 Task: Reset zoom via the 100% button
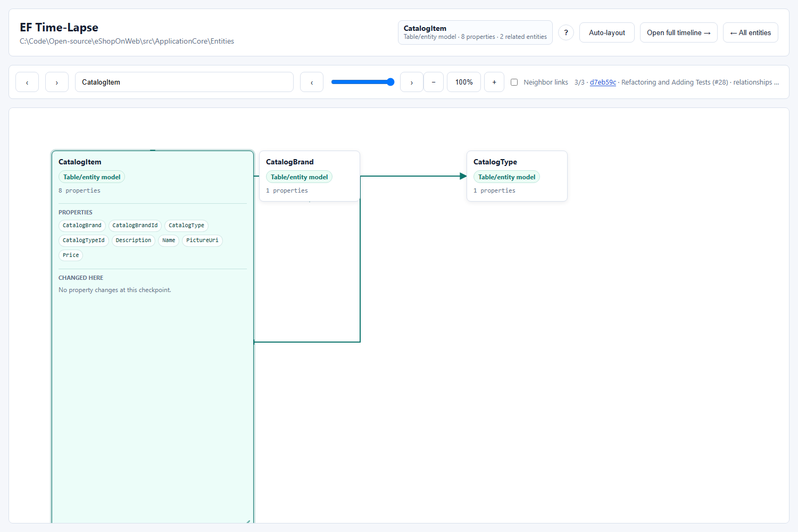click(464, 82)
